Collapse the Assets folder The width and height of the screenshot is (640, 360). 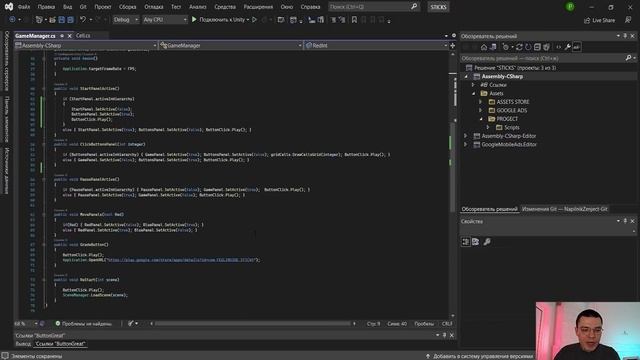[473, 93]
